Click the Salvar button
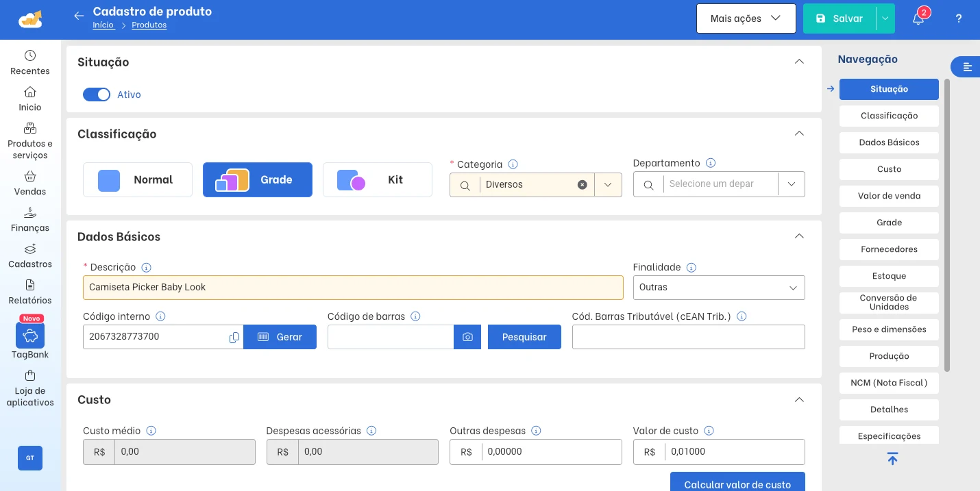This screenshot has width=980, height=491. pyautogui.click(x=840, y=18)
